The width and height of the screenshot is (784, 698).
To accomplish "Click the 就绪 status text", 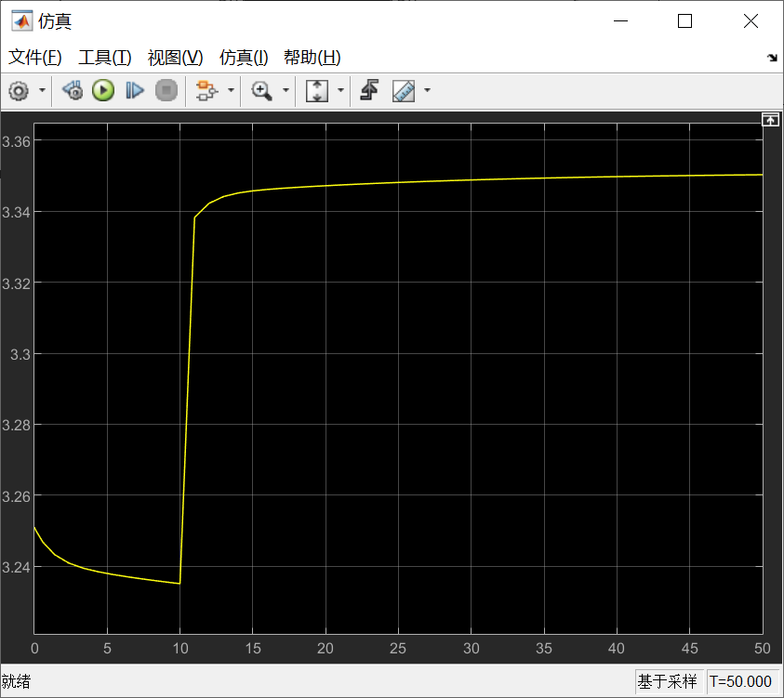I will pos(16,681).
